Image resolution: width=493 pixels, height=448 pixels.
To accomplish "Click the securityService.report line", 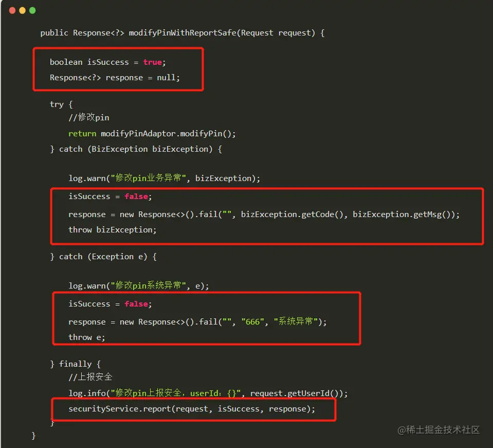I will pyautogui.click(x=192, y=409).
